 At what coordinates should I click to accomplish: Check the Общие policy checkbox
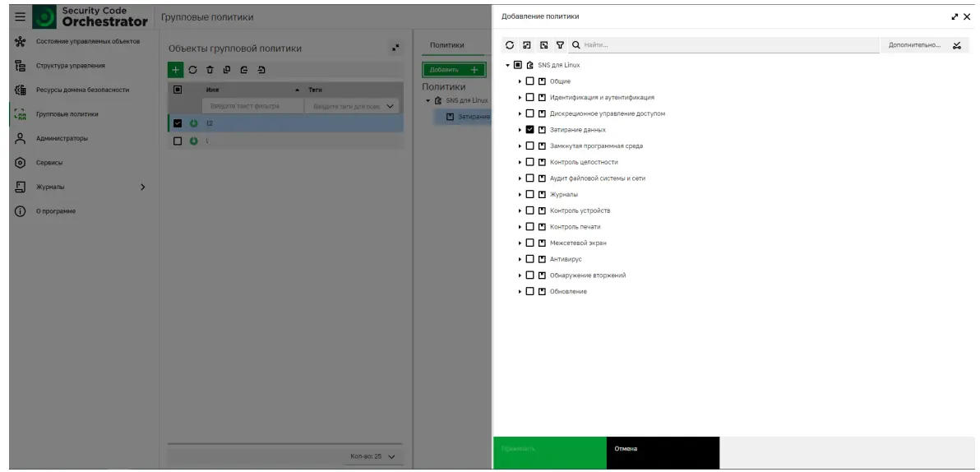click(530, 81)
